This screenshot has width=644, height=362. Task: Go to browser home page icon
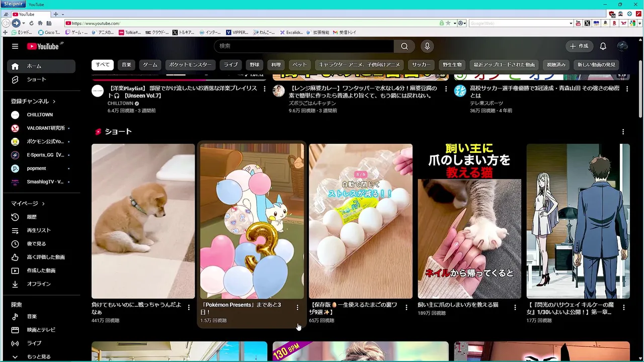click(x=40, y=23)
